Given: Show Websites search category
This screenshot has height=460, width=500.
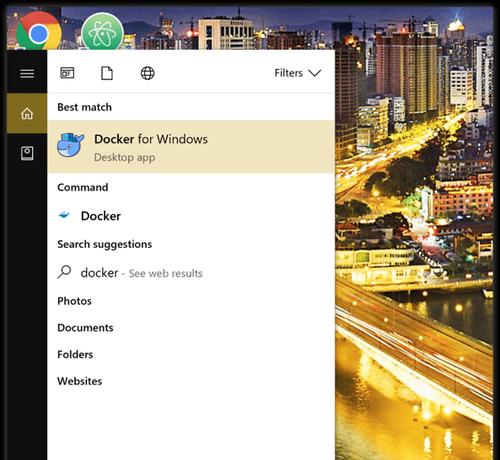Looking at the screenshot, I should tap(80, 381).
